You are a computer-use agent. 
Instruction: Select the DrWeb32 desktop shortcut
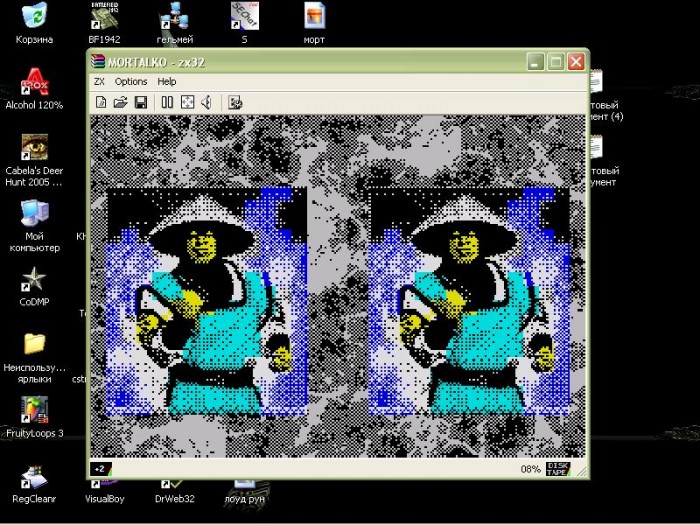coord(175,493)
